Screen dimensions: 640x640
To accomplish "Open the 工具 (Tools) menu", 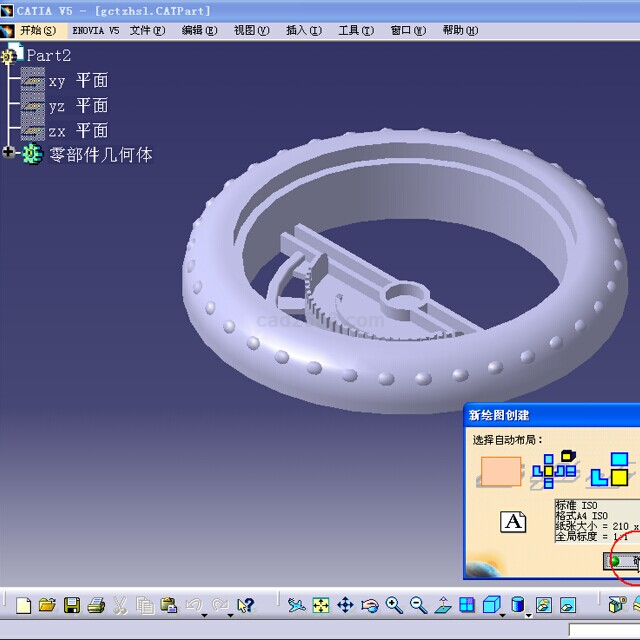I will tap(355, 30).
